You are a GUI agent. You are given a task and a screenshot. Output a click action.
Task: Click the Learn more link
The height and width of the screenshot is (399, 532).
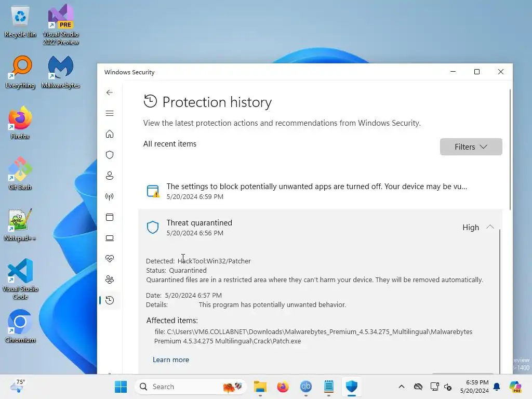coord(170,360)
